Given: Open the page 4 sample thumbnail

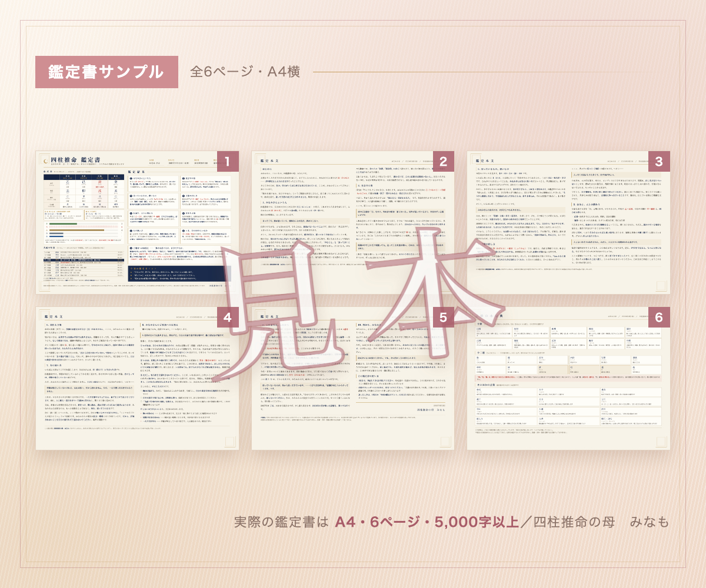Looking at the screenshot, I should pyautogui.click(x=137, y=379).
